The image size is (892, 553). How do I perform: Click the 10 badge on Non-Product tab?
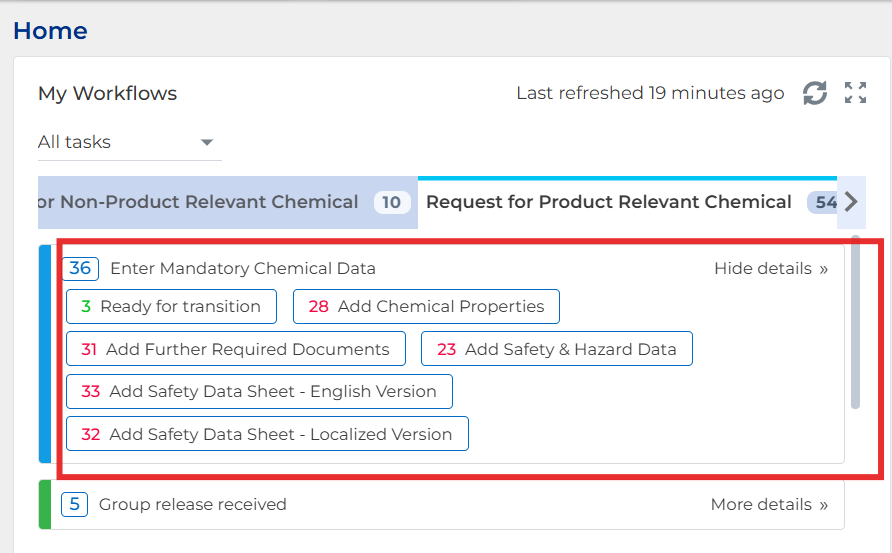coord(391,203)
